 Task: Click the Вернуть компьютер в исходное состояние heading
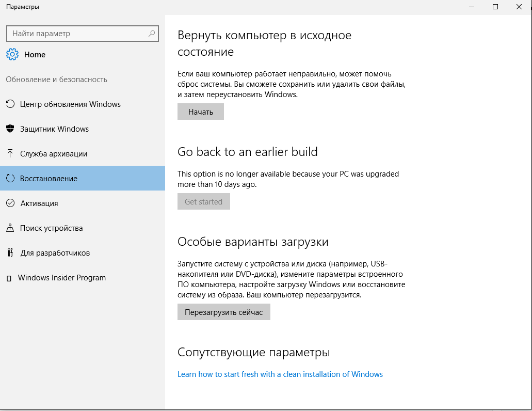coord(264,43)
